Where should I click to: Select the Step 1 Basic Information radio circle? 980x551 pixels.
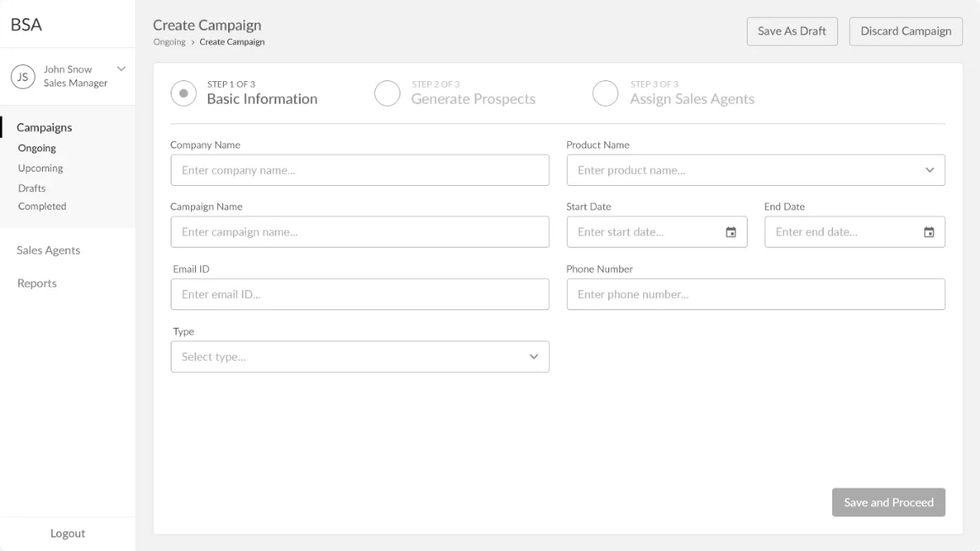click(184, 93)
